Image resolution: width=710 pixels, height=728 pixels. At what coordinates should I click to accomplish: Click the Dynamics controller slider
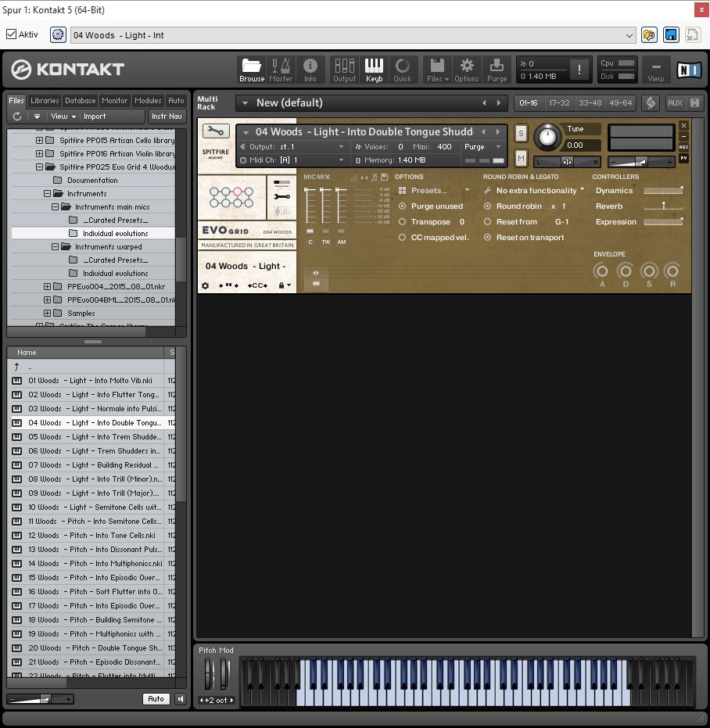point(663,190)
